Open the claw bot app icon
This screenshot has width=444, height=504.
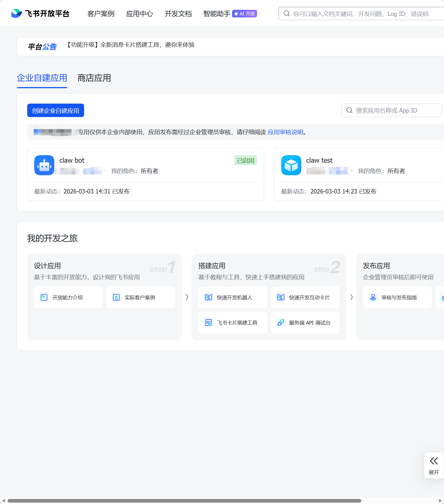44,165
